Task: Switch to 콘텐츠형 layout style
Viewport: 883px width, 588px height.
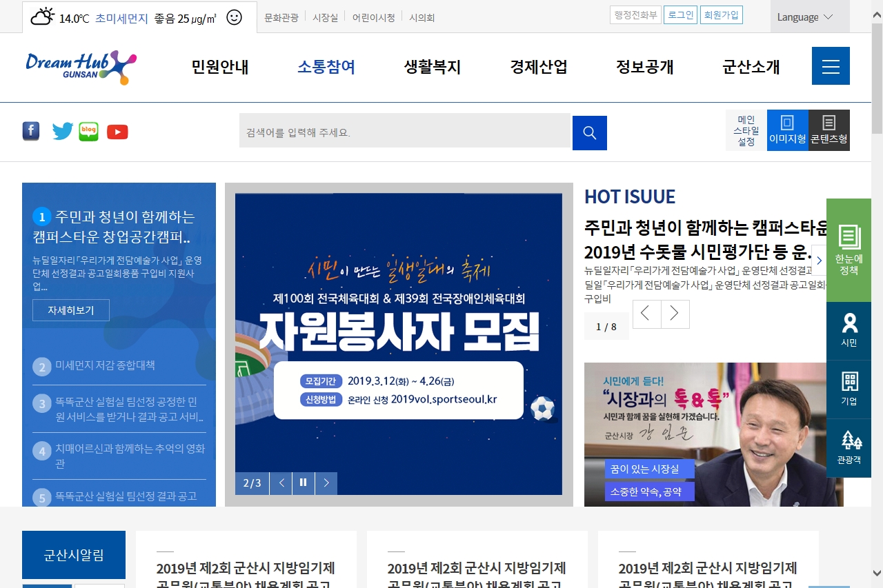Action: coord(829,130)
